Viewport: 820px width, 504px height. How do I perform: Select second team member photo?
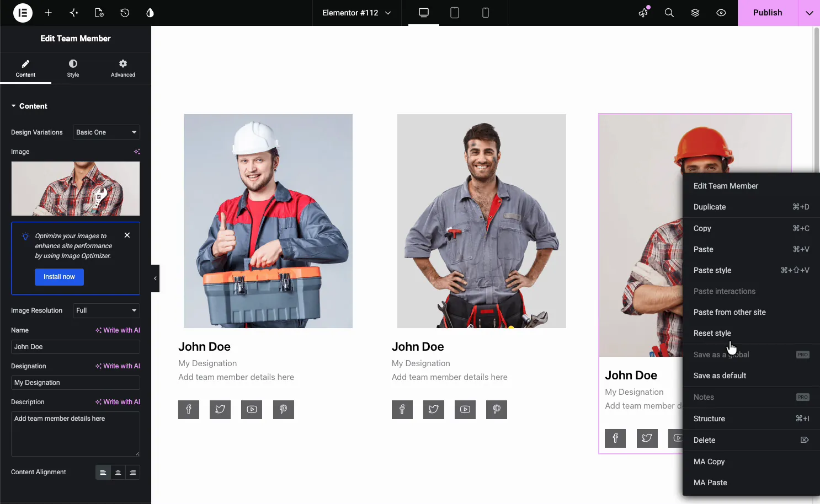click(x=482, y=221)
